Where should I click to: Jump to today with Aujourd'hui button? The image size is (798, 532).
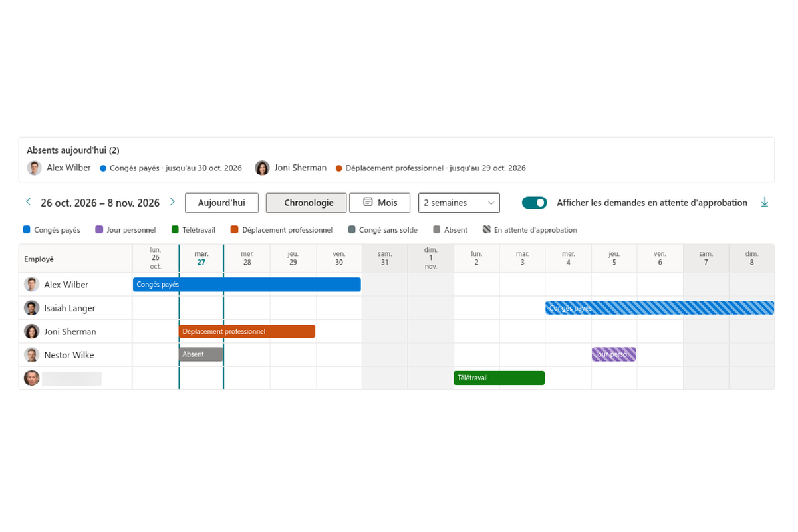[x=221, y=203]
